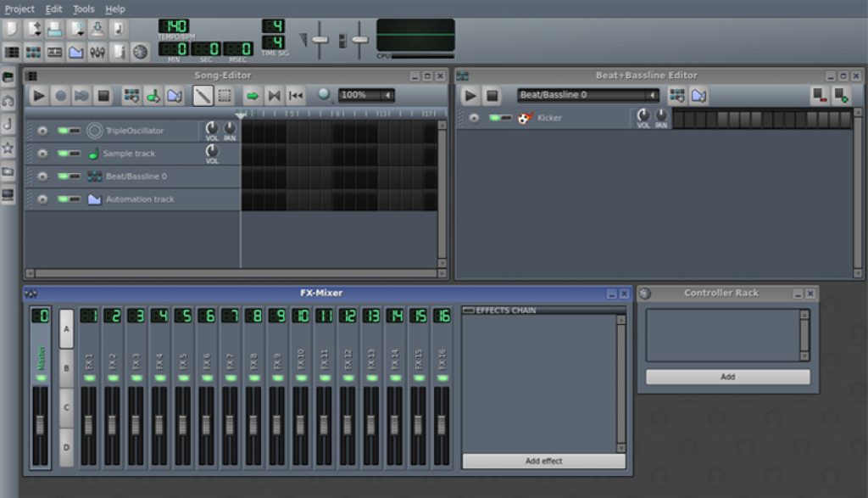Add beat/bassline track in Song-Editor toolbar

131,96
